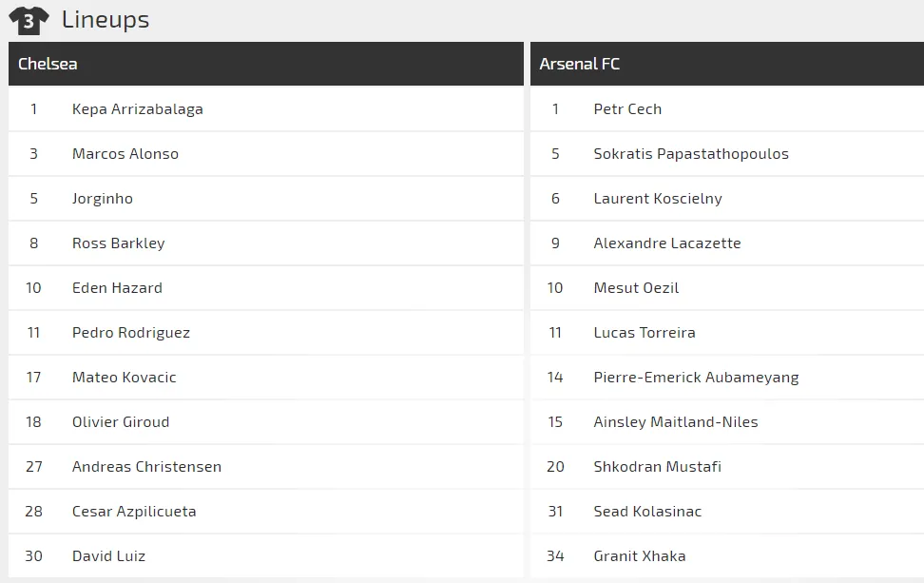Click Sead Kolasinac's shirt number 31
The image size is (924, 583).
pyautogui.click(x=555, y=512)
